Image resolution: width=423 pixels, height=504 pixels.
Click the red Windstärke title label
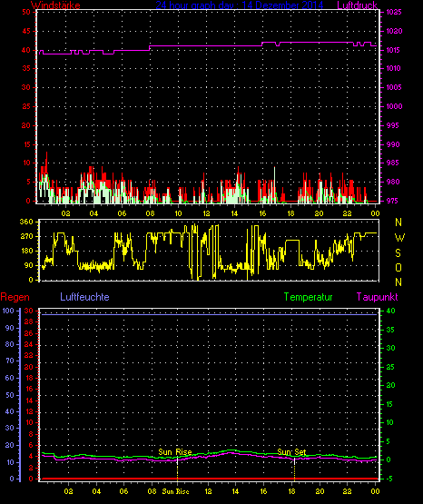pyautogui.click(x=55, y=5)
